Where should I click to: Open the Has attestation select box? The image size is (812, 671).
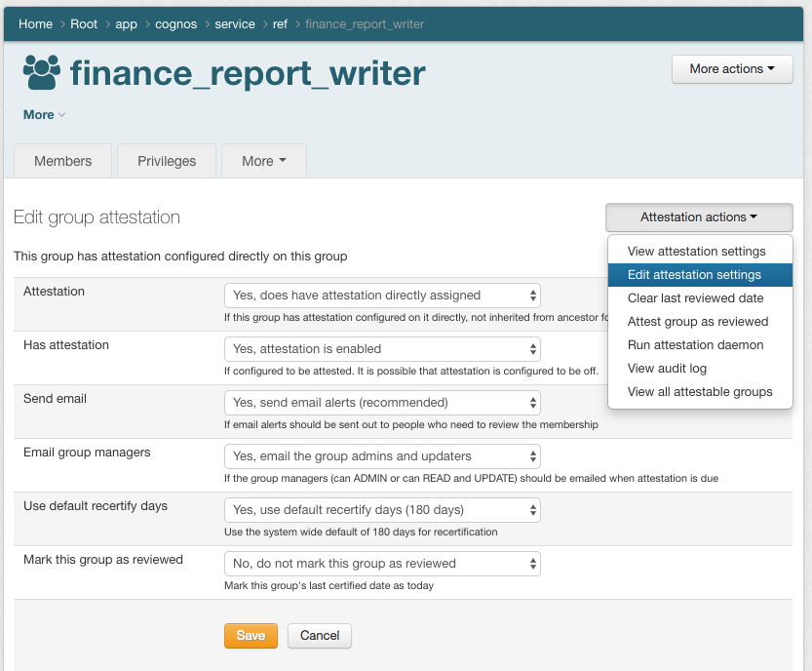pos(382,349)
